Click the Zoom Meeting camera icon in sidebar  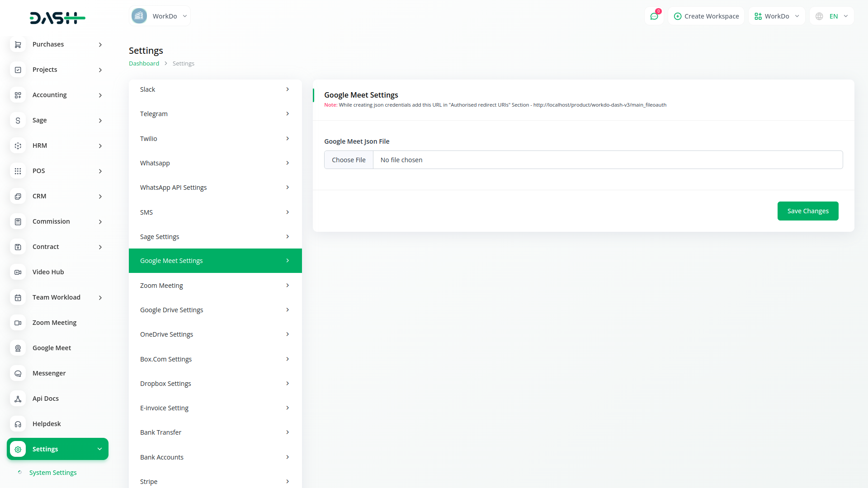(x=18, y=323)
